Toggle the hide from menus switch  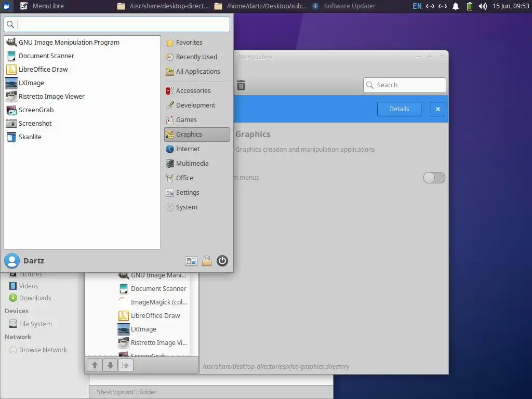coord(434,178)
